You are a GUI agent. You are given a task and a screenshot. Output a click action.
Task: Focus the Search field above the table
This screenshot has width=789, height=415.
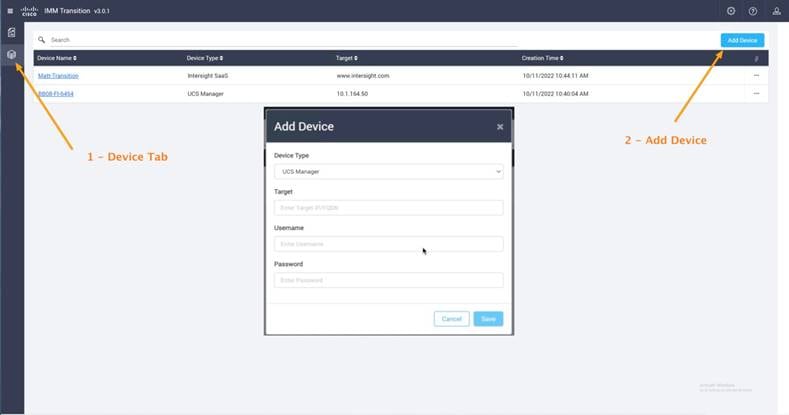point(284,40)
